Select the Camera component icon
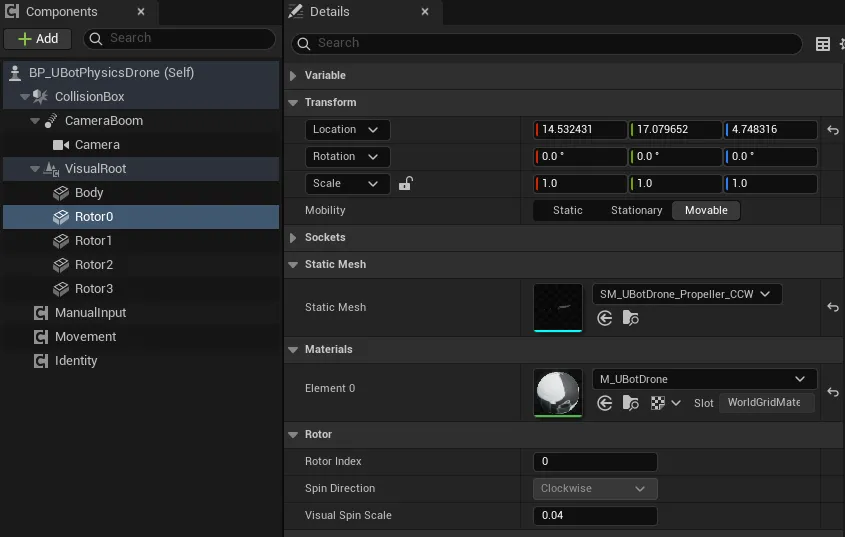Image resolution: width=845 pixels, height=537 pixels. 60,144
